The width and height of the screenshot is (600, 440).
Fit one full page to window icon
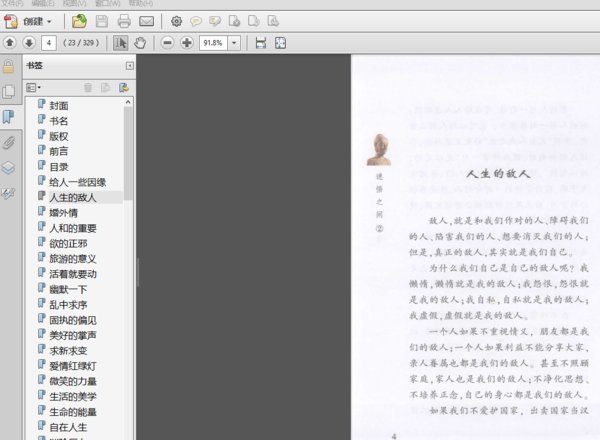[x=280, y=43]
